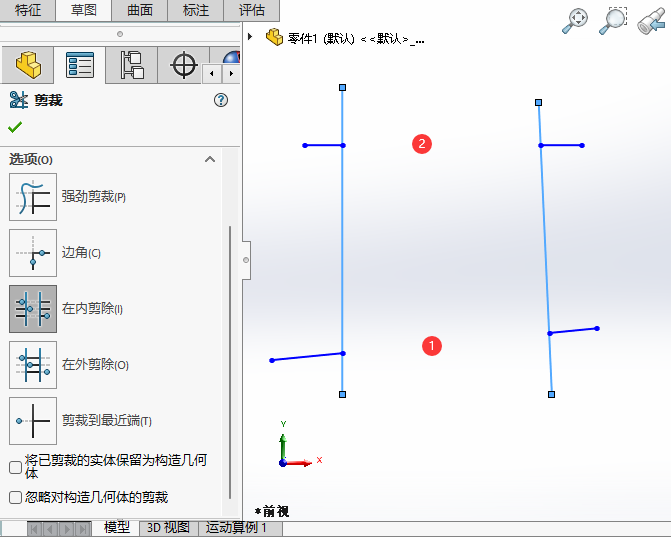Switch to the PropertyManager panel icon

(80, 65)
